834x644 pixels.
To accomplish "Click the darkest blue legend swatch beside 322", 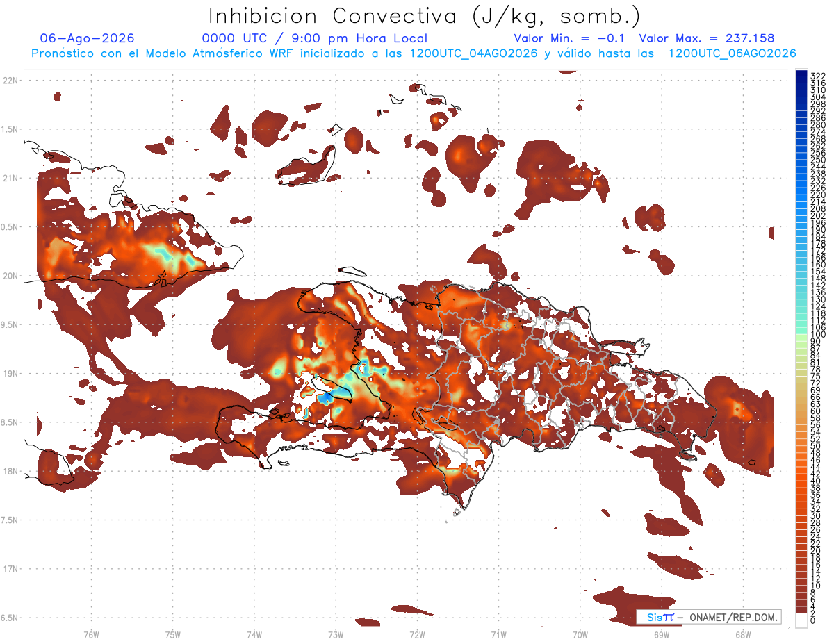I will click(801, 73).
